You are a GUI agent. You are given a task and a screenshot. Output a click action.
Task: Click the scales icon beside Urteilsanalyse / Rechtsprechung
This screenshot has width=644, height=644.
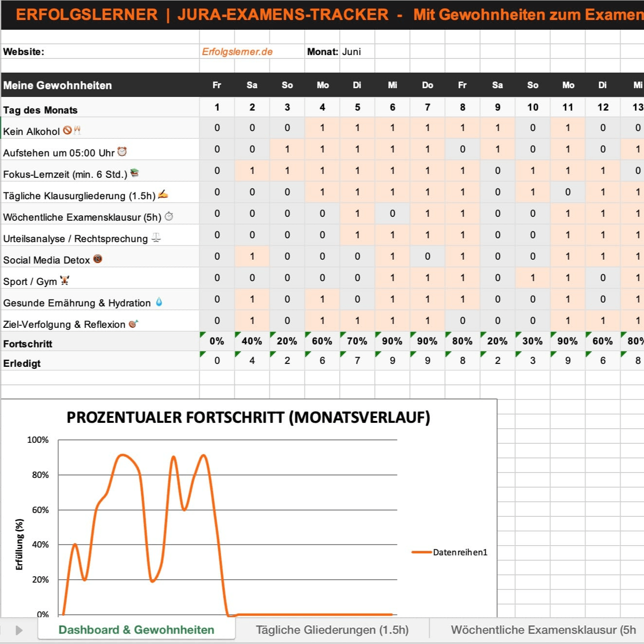click(x=156, y=237)
